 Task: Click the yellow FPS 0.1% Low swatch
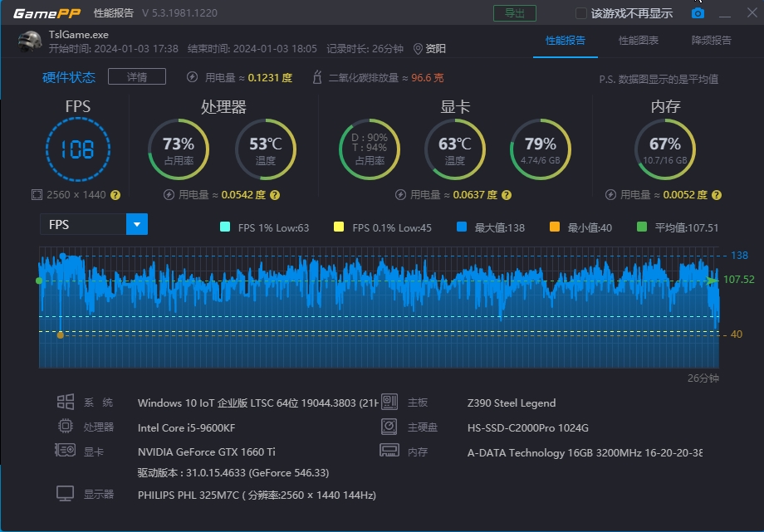point(339,227)
